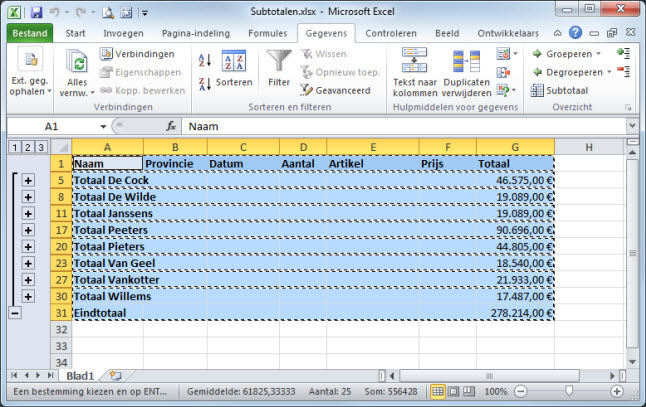646x407 pixels.
Task: Click the Save icon in quick access toolbar
Action: coord(36,12)
